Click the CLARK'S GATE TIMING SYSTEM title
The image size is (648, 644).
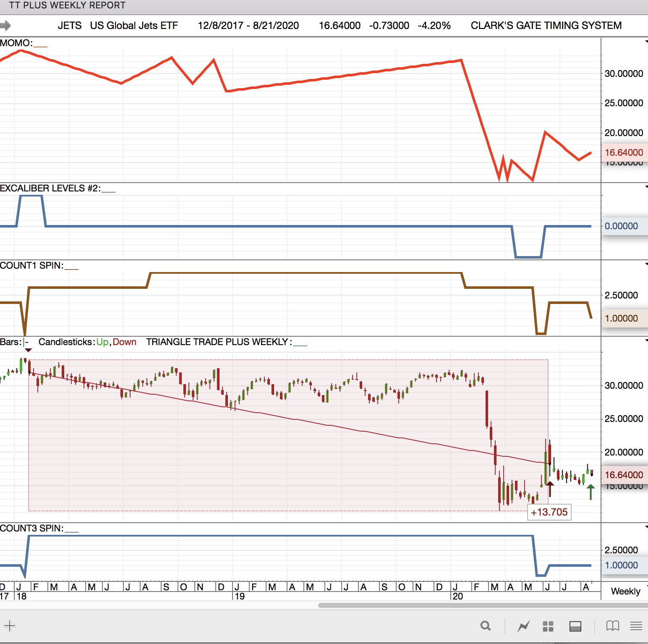point(546,26)
